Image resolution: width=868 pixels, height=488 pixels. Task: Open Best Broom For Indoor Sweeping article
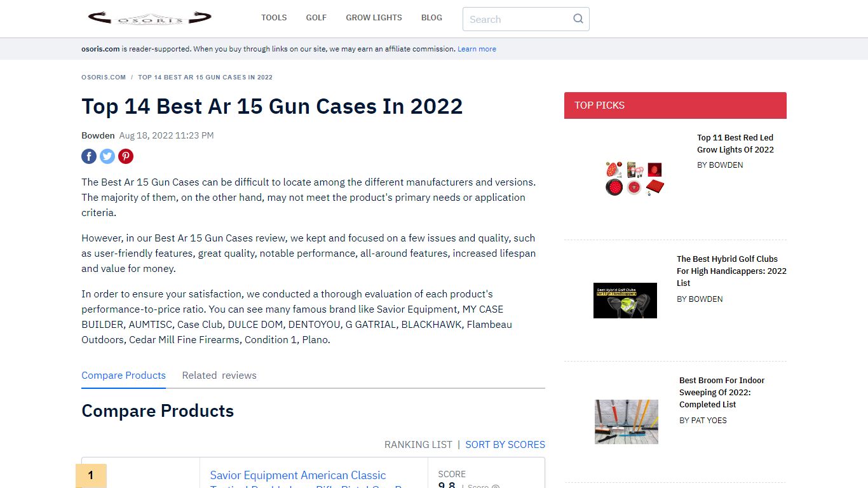tap(722, 392)
